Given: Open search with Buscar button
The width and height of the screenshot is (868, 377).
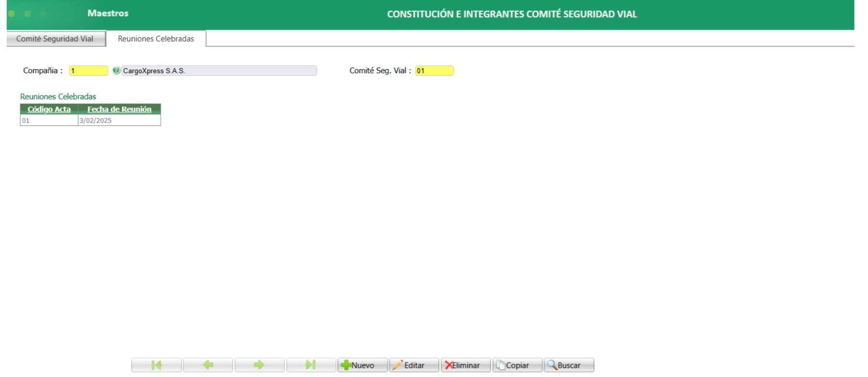Looking at the screenshot, I should (x=569, y=365).
